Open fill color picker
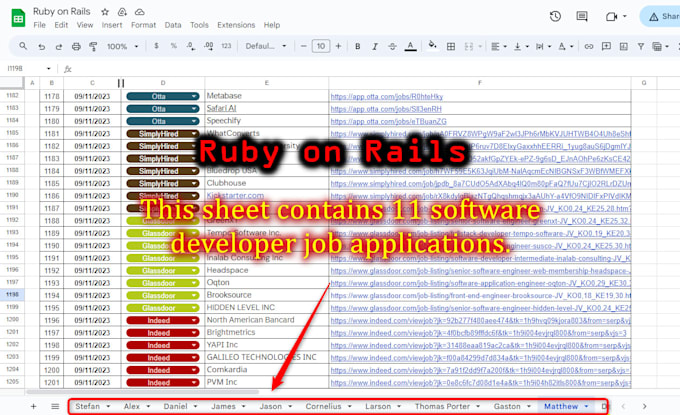 (x=432, y=46)
